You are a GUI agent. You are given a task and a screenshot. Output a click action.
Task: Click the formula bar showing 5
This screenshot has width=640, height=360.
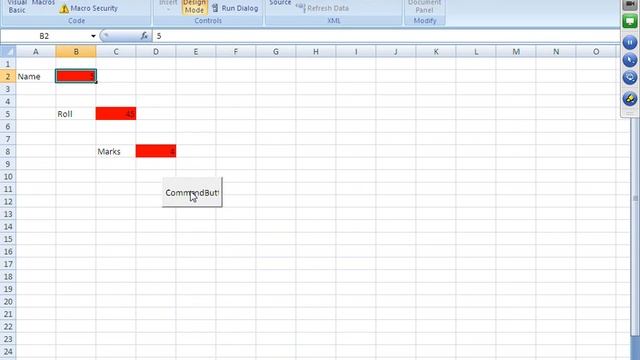click(x=386, y=36)
